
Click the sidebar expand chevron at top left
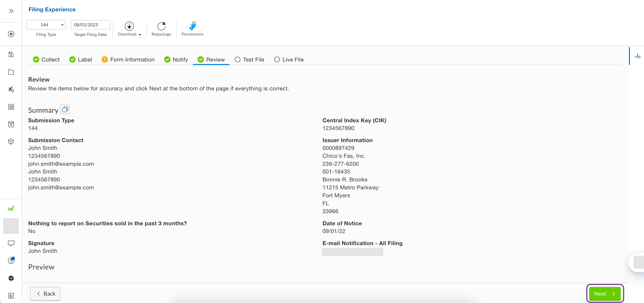click(11, 10)
